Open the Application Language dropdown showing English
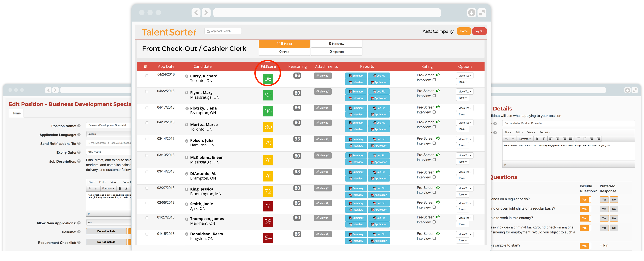644x261 pixels. pyautogui.click(x=109, y=134)
